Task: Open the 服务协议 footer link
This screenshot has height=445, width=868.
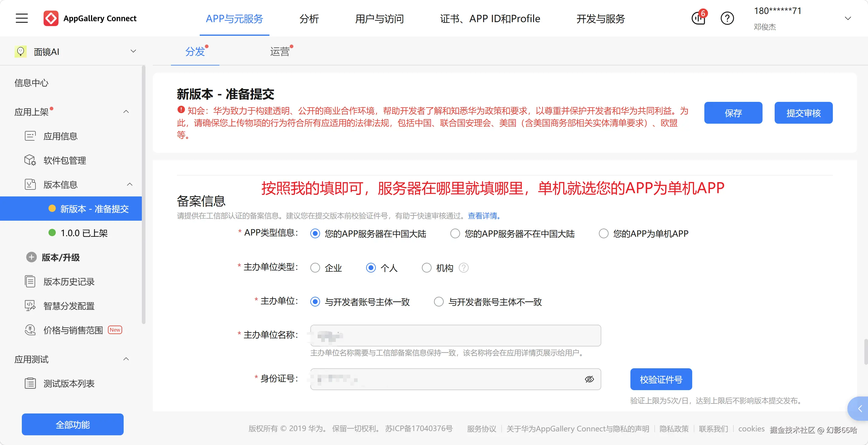Action: [482, 429]
